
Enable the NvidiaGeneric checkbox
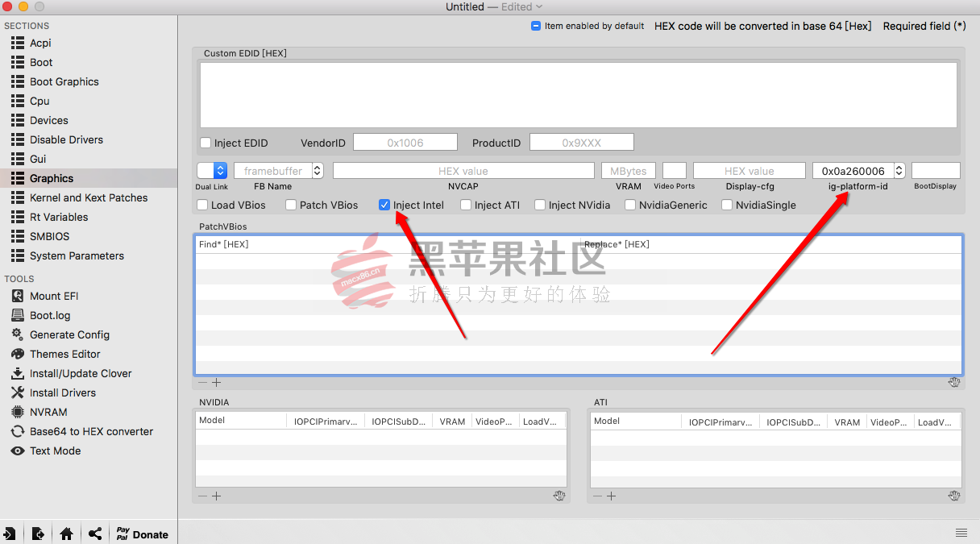click(630, 205)
